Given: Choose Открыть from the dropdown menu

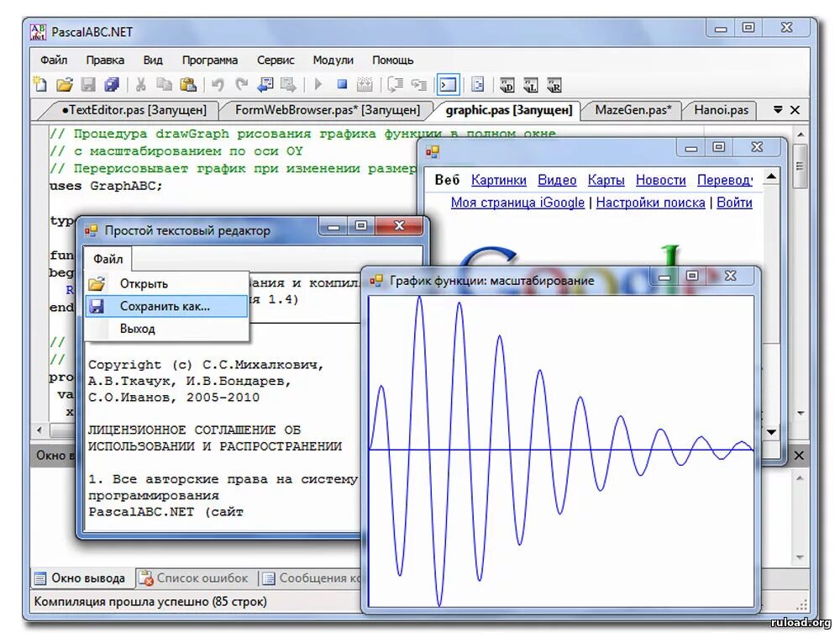Looking at the screenshot, I should pyautogui.click(x=166, y=283).
